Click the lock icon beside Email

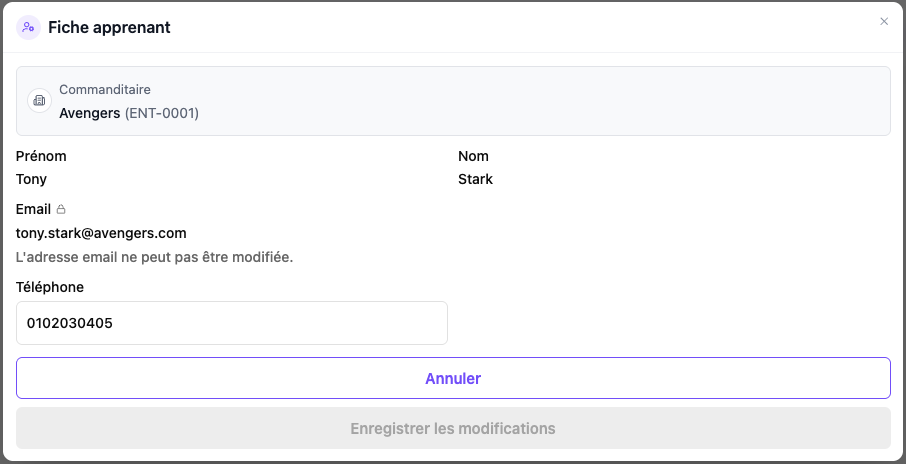pos(61,209)
